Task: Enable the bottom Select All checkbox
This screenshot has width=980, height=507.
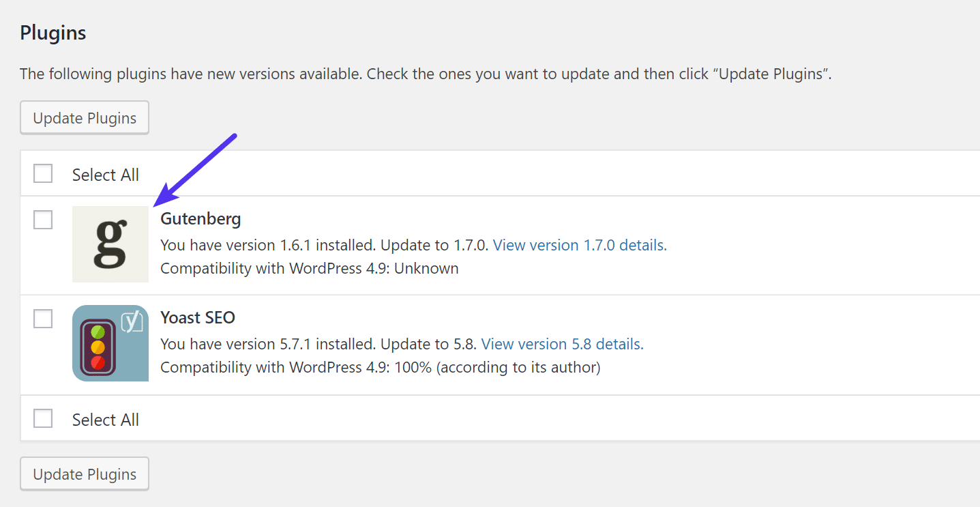Action: pyautogui.click(x=43, y=418)
